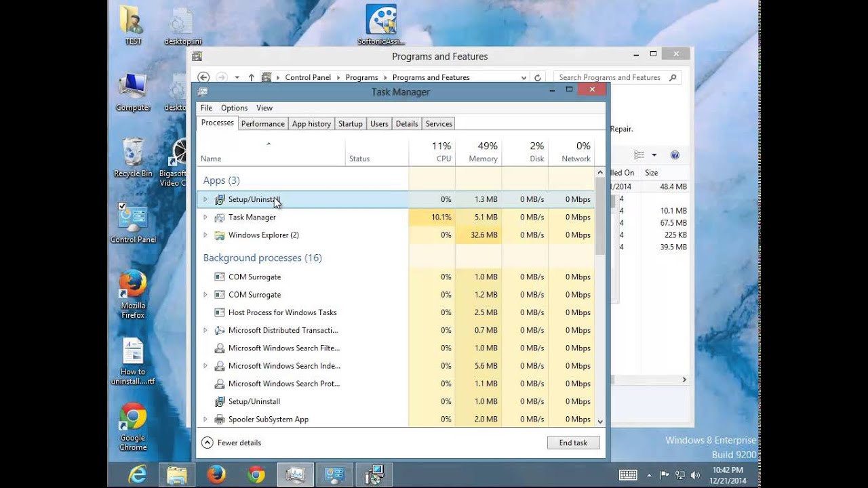The height and width of the screenshot is (488, 868).
Task: Expand the second COM Surrogate entry
Action: (205, 295)
